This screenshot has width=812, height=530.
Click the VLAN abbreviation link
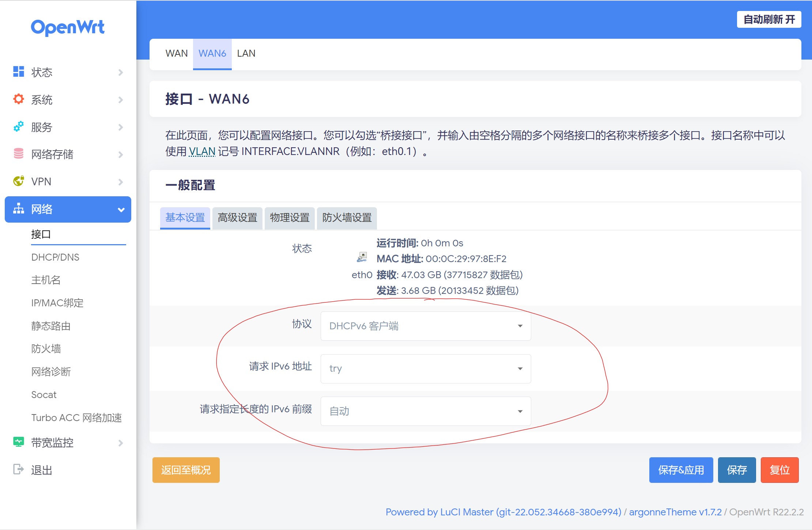202,151
